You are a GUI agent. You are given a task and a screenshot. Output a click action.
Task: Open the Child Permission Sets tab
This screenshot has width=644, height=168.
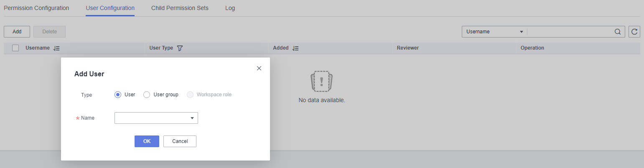(x=180, y=8)
